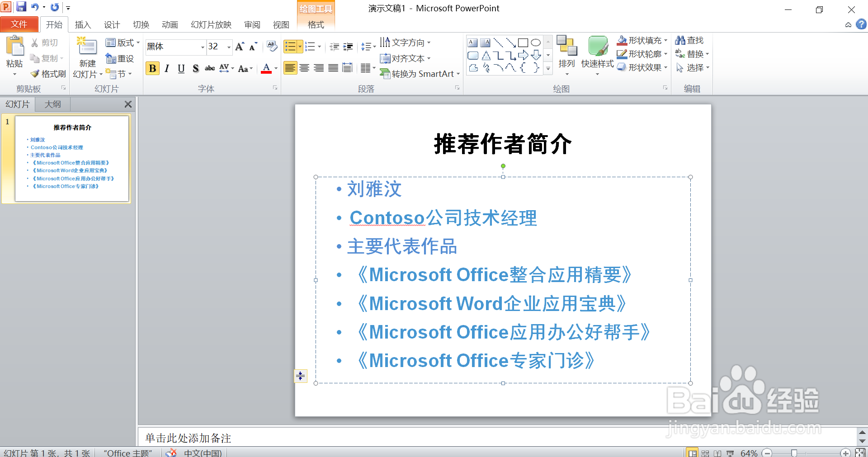Open the font size 32 dropdown
868x457 pixels.
click(229, 47)
